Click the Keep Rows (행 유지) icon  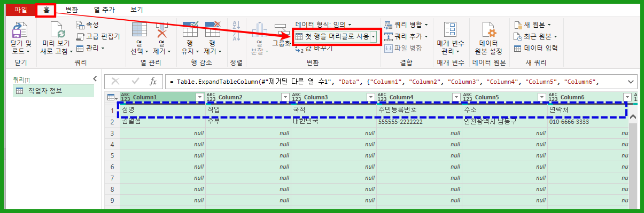tap(190, 30)
